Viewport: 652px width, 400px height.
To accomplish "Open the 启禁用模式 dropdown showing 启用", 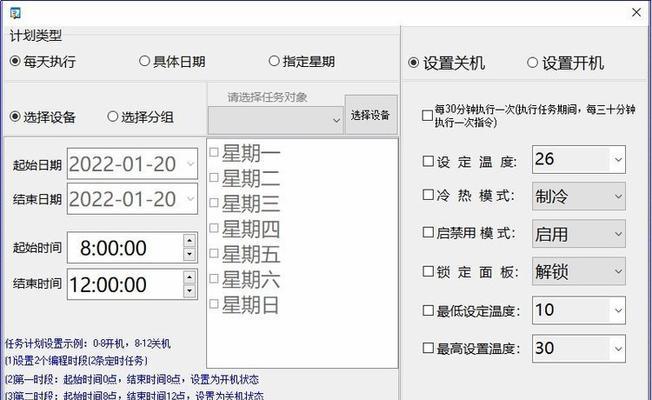I will tap(579, 234).
